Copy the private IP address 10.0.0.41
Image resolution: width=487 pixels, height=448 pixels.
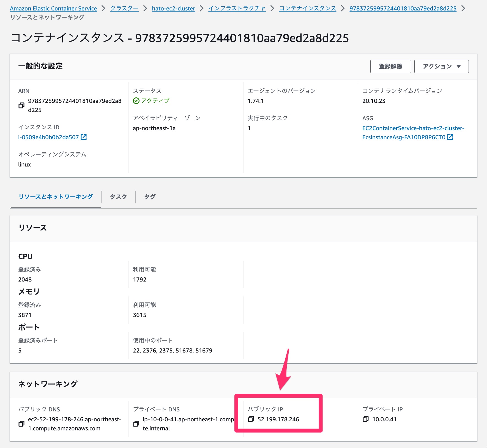[x=366, y=420]
